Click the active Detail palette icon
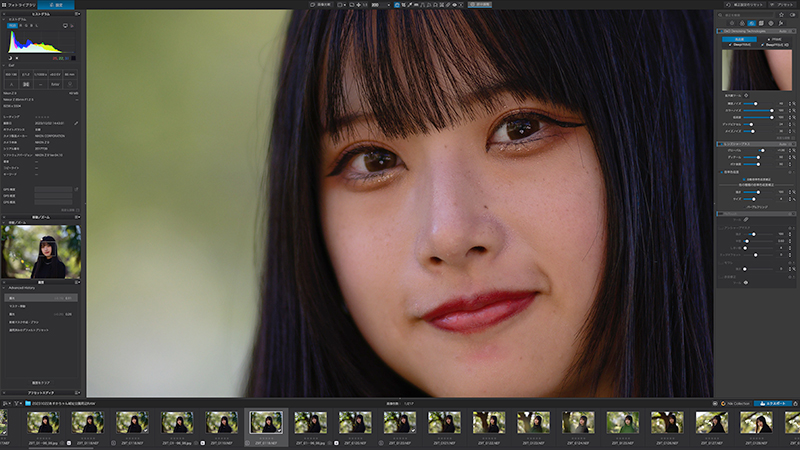Screen dimensions: 800x450 click(752, 23)
